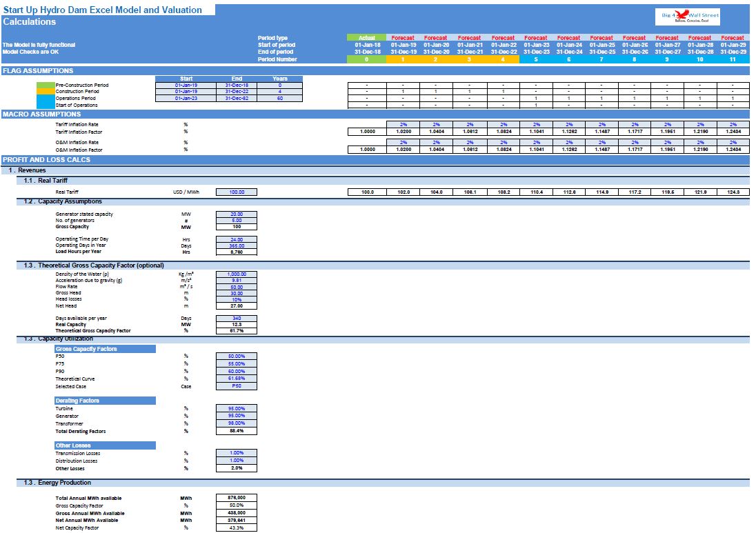Select the green Pre-Construction Period legend swatch
The image size is (756, 533).
click(46, 85)
